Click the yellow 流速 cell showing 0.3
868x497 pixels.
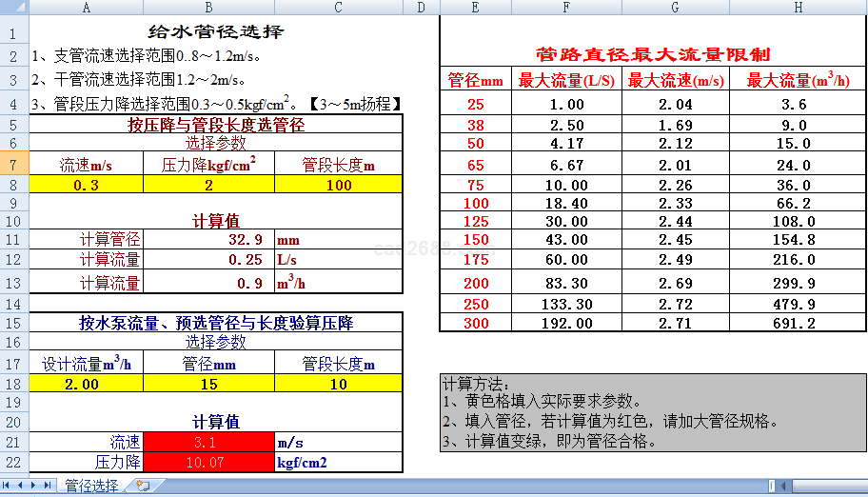pos(87,186)
